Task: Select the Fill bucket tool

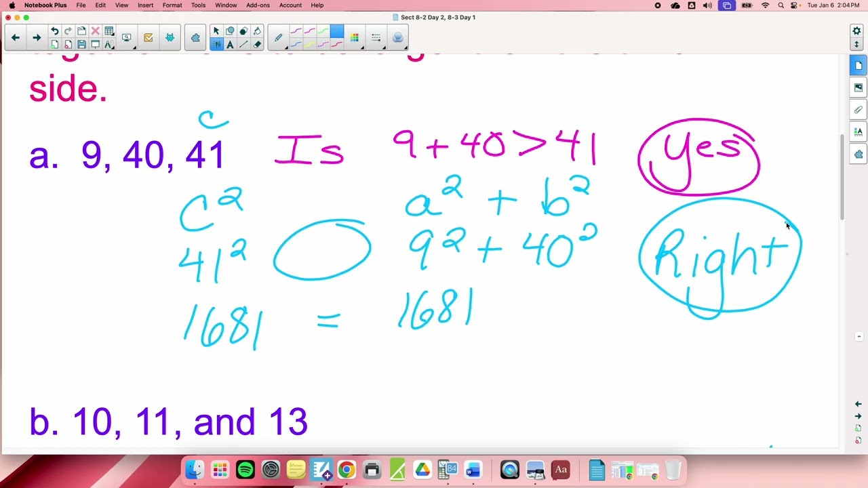Action: pos(257,30)
